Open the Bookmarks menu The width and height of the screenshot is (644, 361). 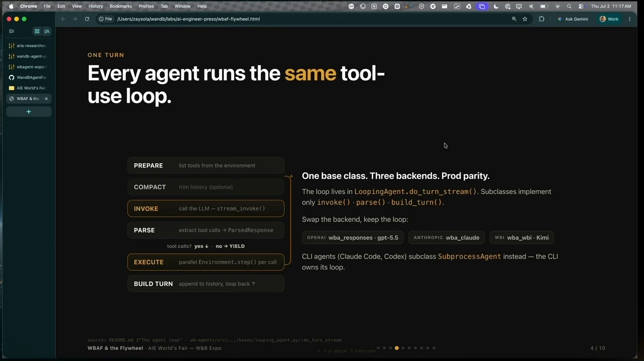121,6
